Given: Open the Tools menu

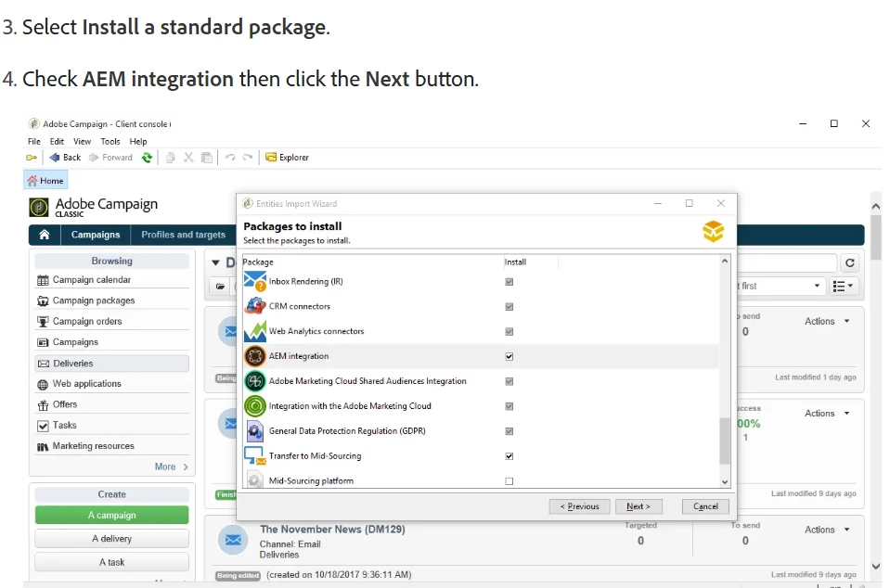Looking at the screenshot, I should (x=110, y=141).
